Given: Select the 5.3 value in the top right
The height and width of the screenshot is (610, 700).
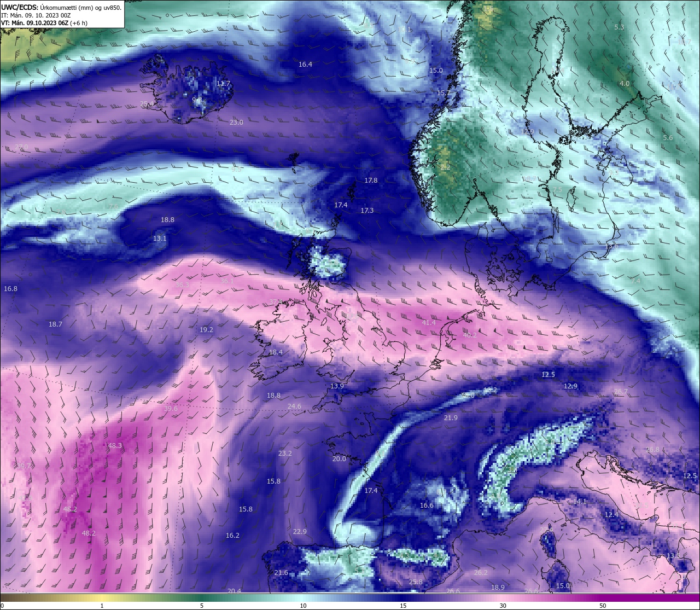Looking at the screenshot, I should coord(619,27).
